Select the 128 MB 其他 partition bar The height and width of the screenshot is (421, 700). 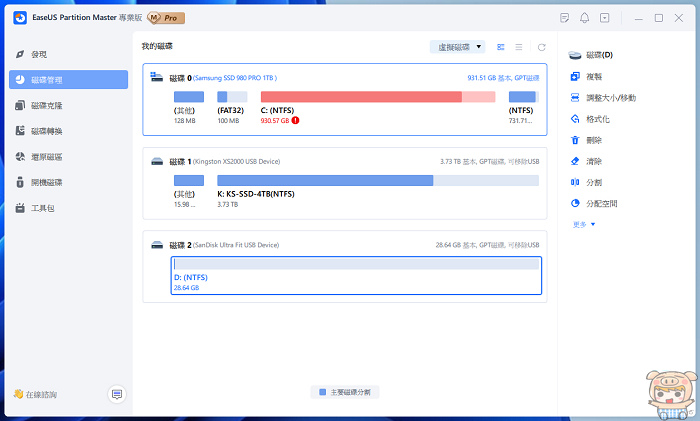pos(189,97)
